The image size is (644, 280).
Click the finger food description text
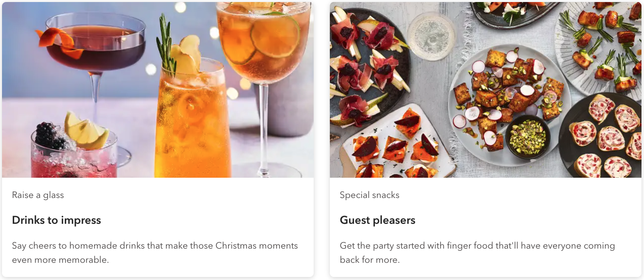point(477,253)
